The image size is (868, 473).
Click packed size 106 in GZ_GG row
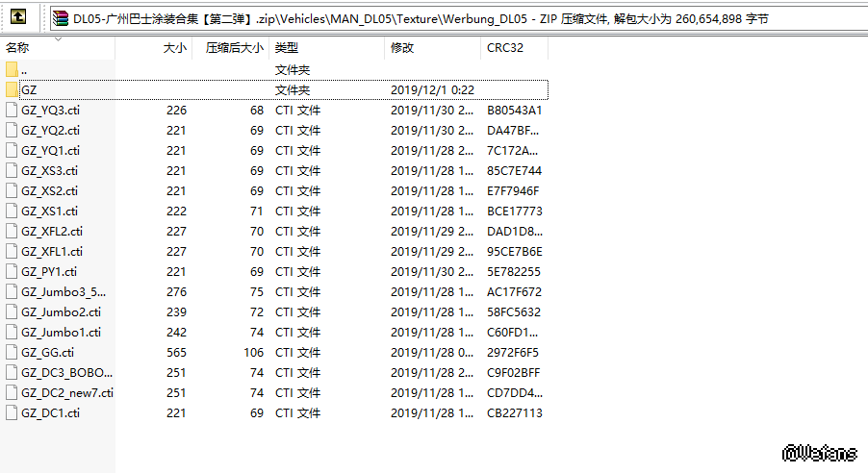(x=253, y=353)
